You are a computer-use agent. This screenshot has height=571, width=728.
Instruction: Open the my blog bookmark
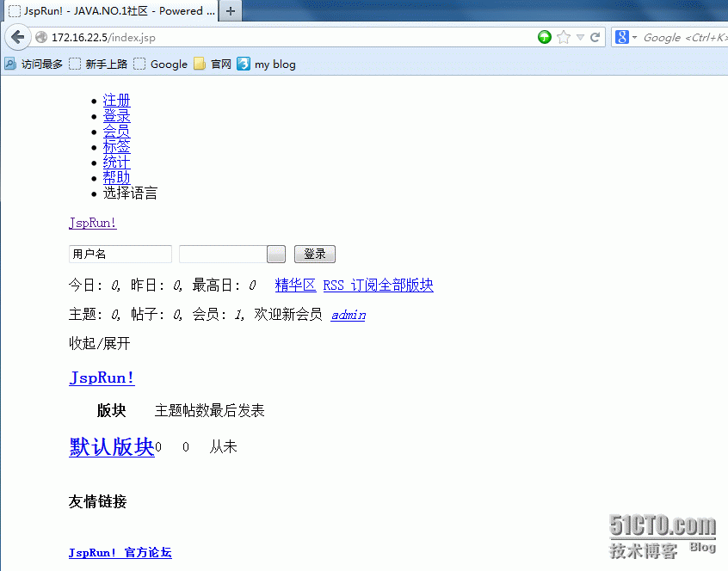[267, 64]
